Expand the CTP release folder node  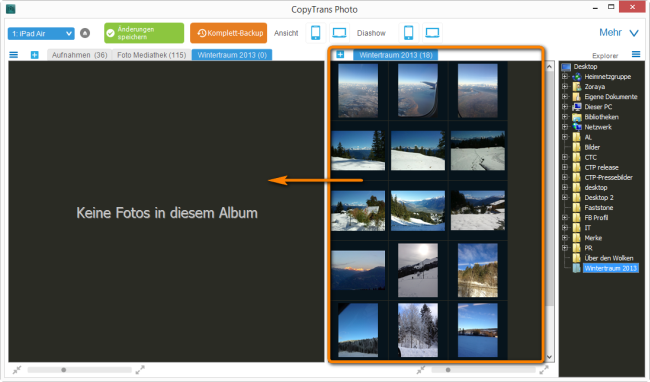click(565, 167)
